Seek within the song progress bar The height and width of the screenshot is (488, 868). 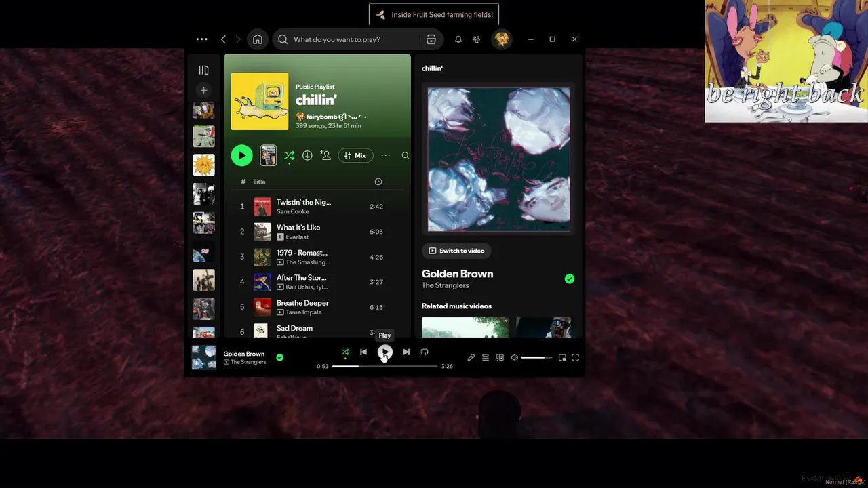(x=384, y=366)
